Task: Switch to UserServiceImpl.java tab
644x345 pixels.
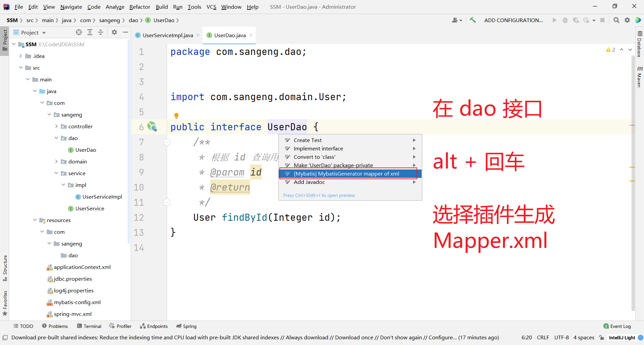Action: click(168, 35)
